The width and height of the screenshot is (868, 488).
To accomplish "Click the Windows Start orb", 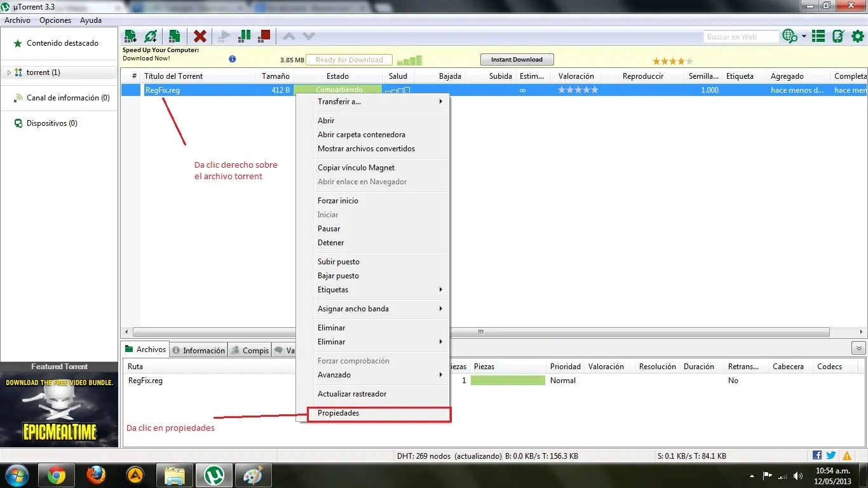I will [x=17, y=475].
